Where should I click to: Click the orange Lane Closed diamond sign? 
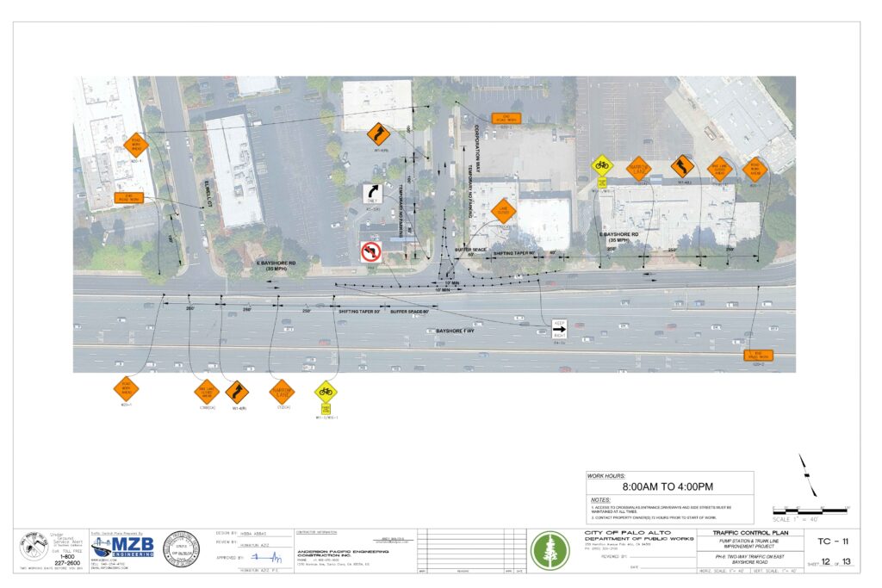tap(502, 209)
